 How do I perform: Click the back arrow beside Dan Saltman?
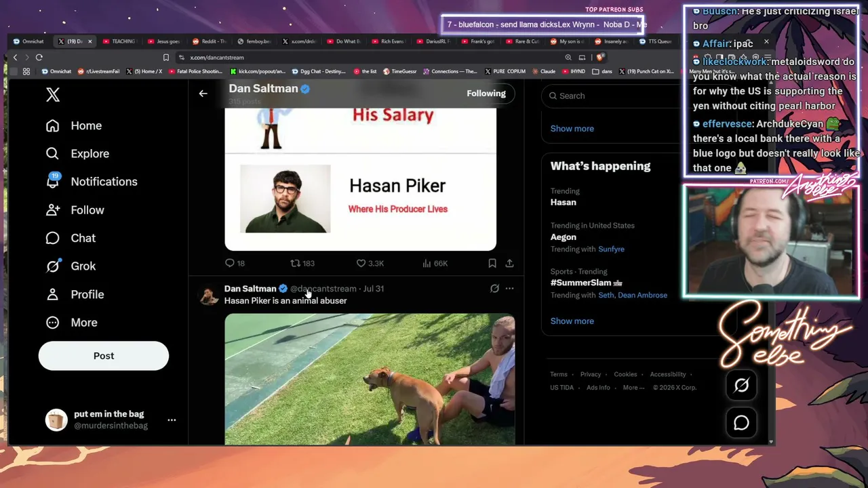(203, 94)
